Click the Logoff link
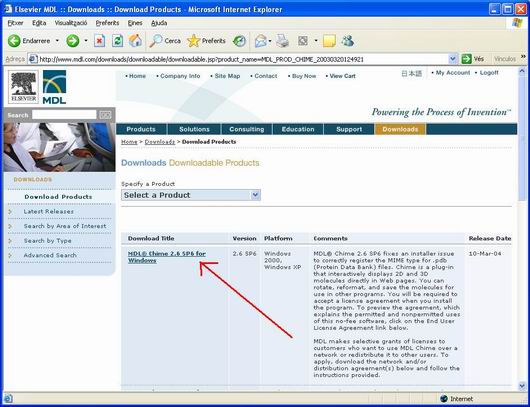This screenshot has width=530, height=407. tap(489, 73)
